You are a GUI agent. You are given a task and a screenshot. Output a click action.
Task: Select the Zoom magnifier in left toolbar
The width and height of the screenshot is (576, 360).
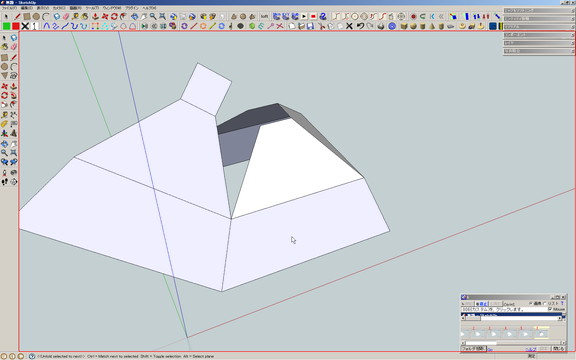(x=4, y=153)
